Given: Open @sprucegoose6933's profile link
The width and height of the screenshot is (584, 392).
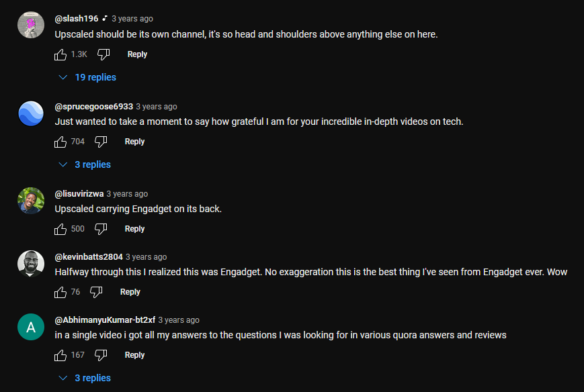Looking at the screenshot, I should coord(93,107).
